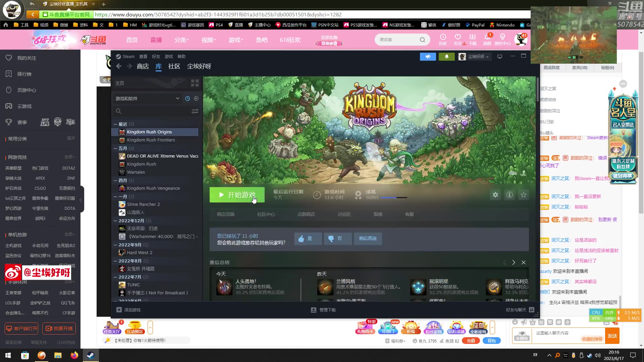Click 稍后再说 button
Image resolution: width=644 pixels, height=362 pixels.
[x=368, y=239]
